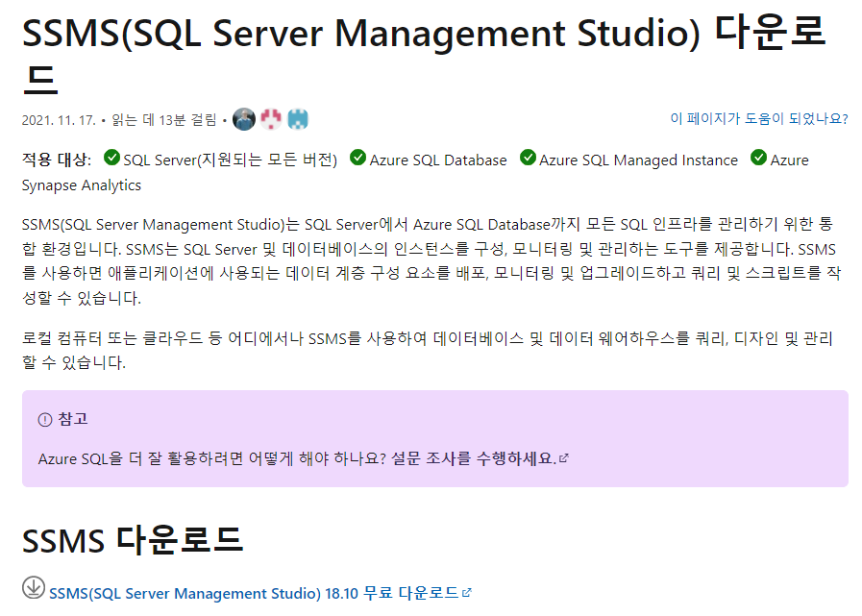Click the 'SSMS 다운로드' section heading
The width and height of the screenshot is (862, 616).
(x=133, y=539)
